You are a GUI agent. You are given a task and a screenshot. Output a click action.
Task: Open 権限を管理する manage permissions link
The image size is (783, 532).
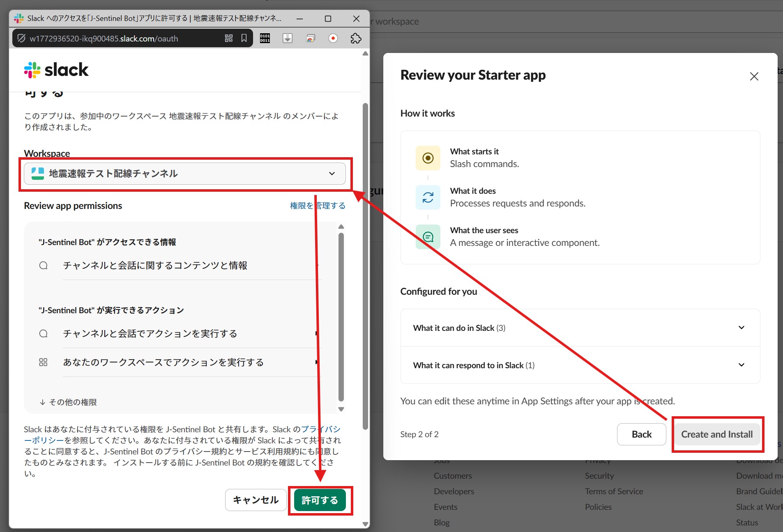pyautogui.click(x=318, y=206)
